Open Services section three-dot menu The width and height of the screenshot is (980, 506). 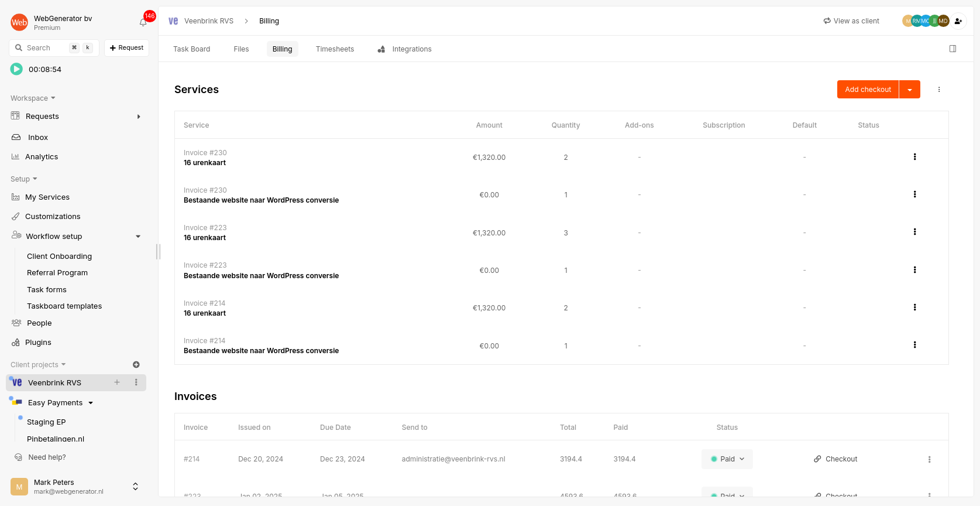click(939, 90)
